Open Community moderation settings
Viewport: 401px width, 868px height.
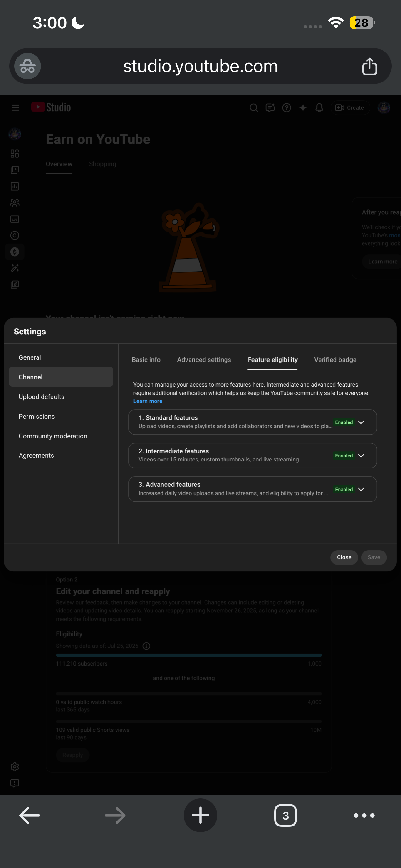(x=61, y=436)
